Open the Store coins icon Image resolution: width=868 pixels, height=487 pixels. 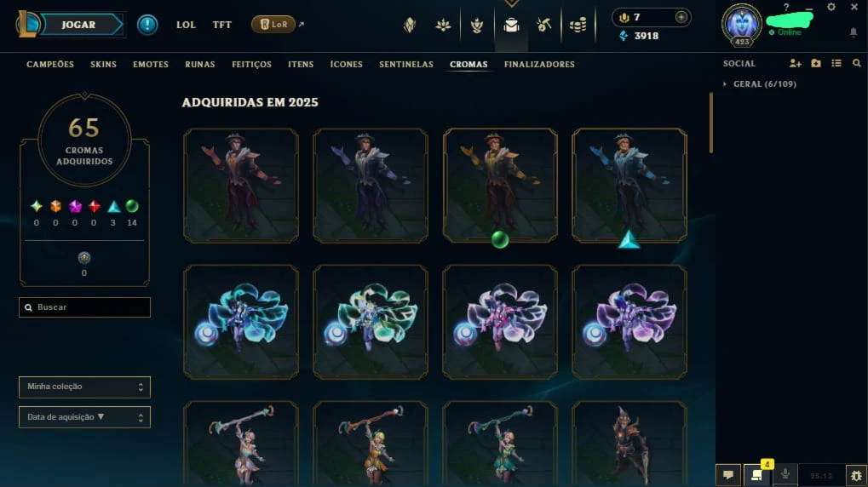click(x=578, y=25)
